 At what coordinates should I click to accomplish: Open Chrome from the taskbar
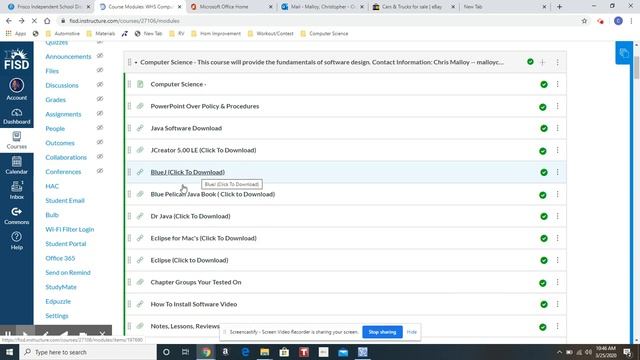206,352
